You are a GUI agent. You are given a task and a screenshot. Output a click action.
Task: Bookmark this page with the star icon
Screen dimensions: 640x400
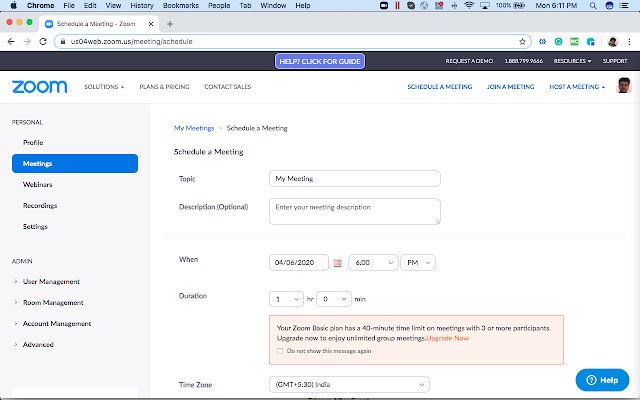[522, 41]
